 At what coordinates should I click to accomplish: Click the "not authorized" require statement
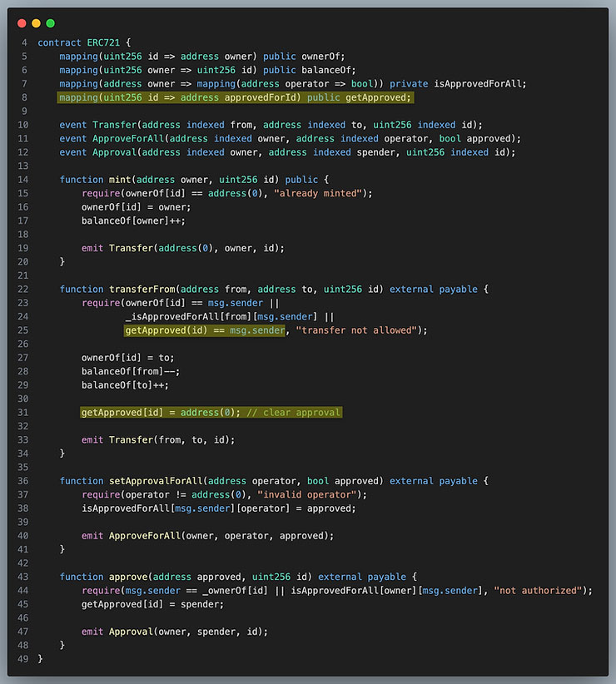coord(337,591)
